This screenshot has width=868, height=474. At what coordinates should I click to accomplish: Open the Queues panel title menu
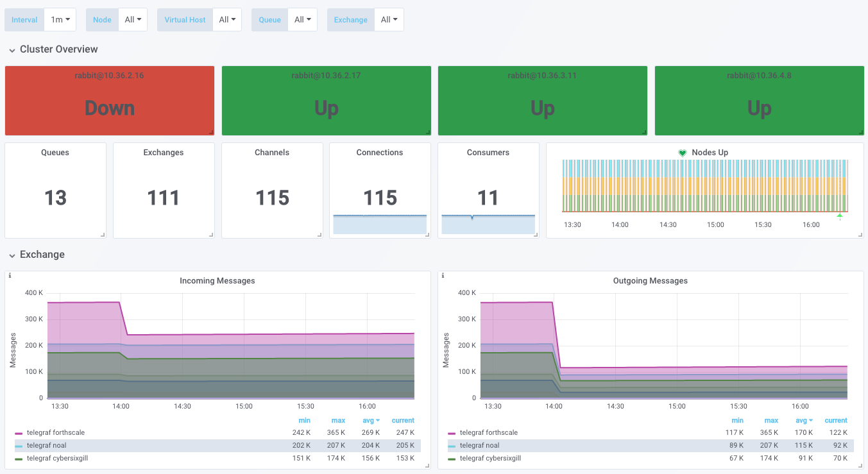(55, 153)
